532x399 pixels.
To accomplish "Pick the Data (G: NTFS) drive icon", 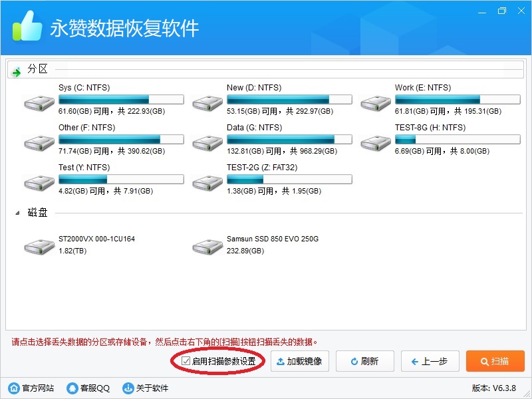I will pos(207,142).
